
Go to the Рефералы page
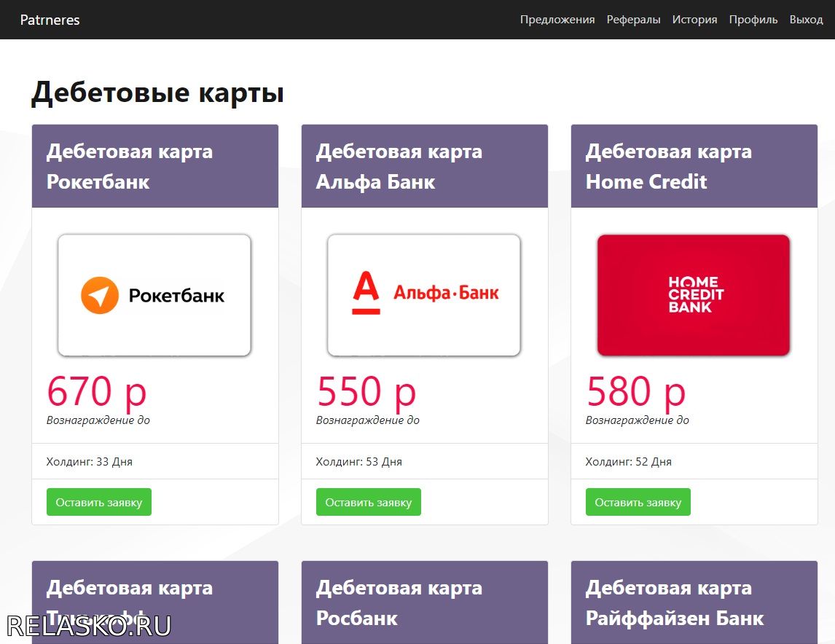[x=633, y=20]
